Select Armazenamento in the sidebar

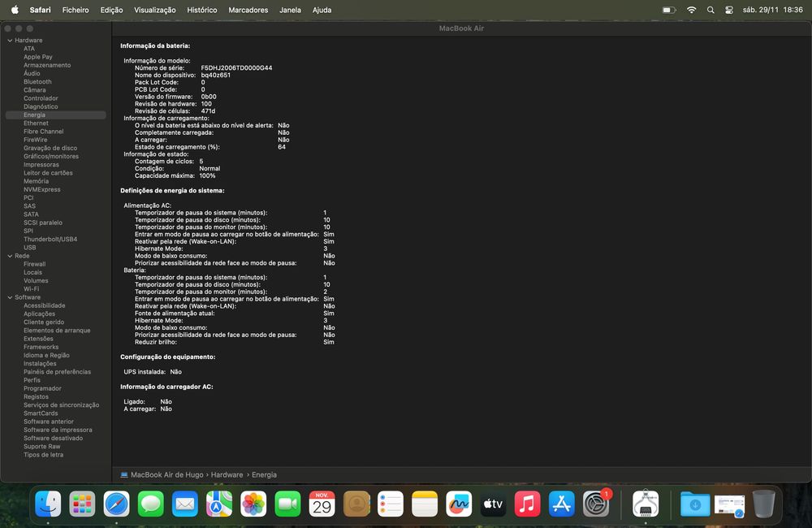coord(47,65)
